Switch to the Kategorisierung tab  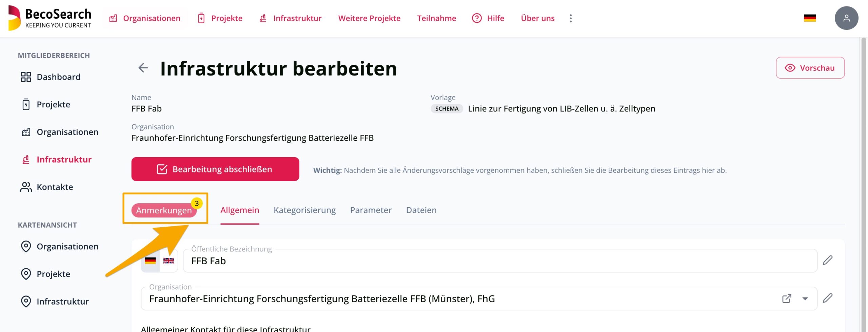coord(304,210)
